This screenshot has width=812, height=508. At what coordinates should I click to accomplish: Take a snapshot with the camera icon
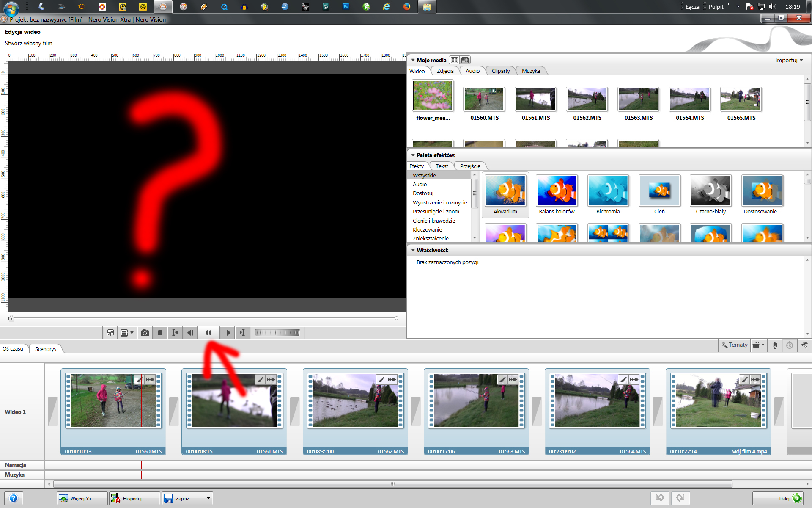coord(145,333)
